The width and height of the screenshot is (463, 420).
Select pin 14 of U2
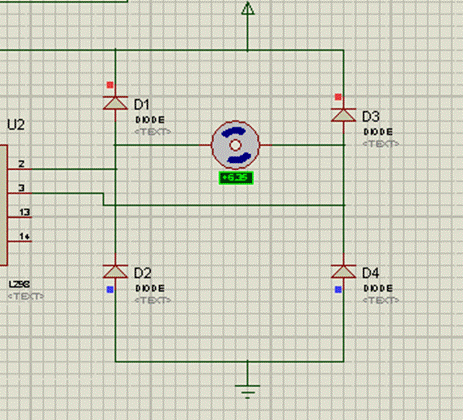coord(20,241)
